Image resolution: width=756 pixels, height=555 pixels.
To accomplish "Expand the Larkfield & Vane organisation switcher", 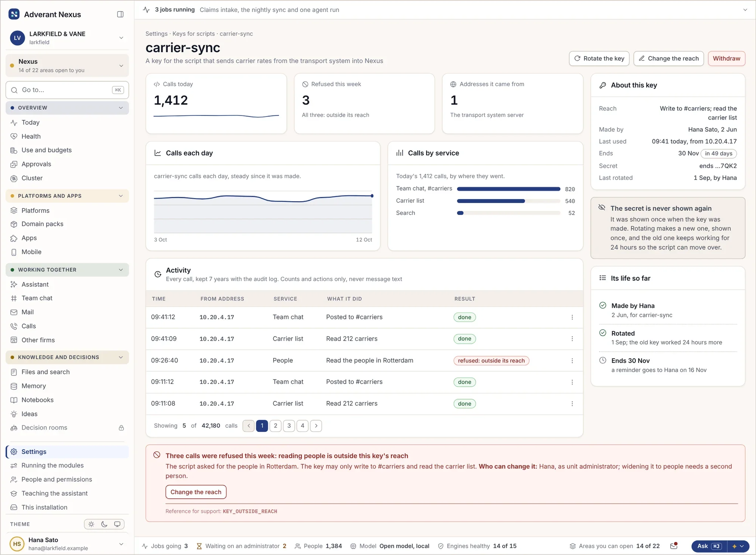I will [67, 38].
